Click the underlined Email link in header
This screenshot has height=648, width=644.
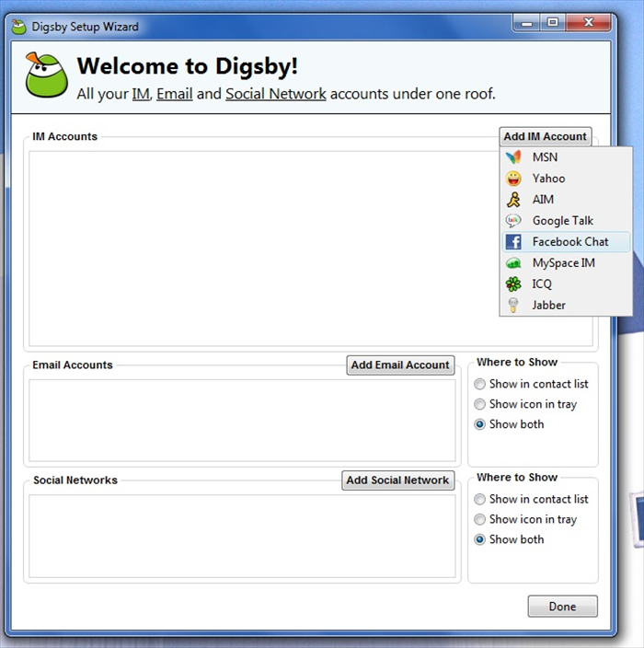[x=174, y=94]
